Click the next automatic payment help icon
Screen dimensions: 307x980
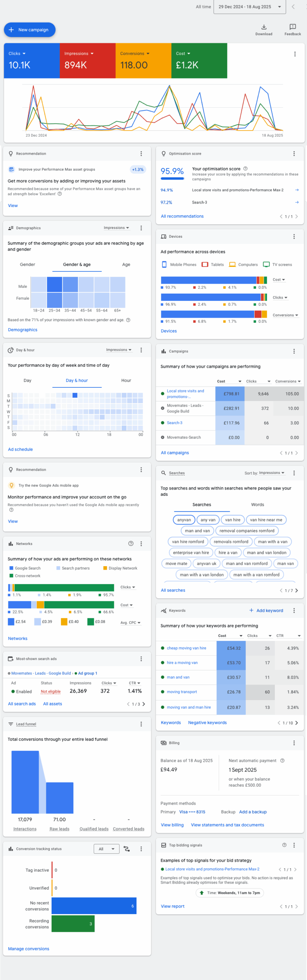click(x=282, y=761)
